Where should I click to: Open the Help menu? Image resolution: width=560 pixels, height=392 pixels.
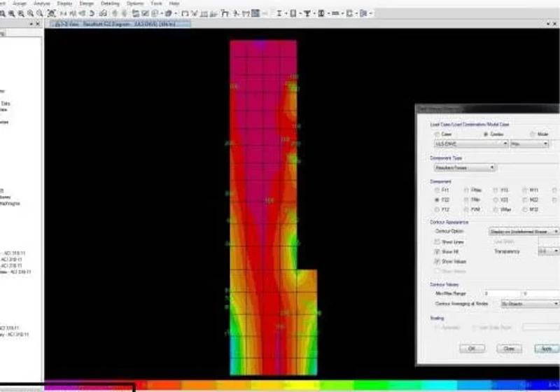click(174, 3)
